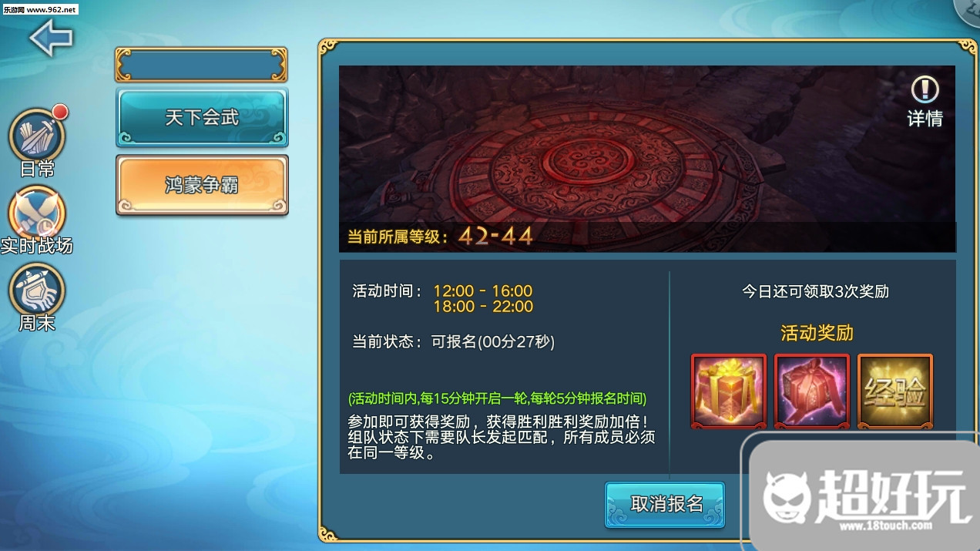Tap the red gift box reward
The height and width of the screenshot is (551, 980).
(x=812, y=391)
